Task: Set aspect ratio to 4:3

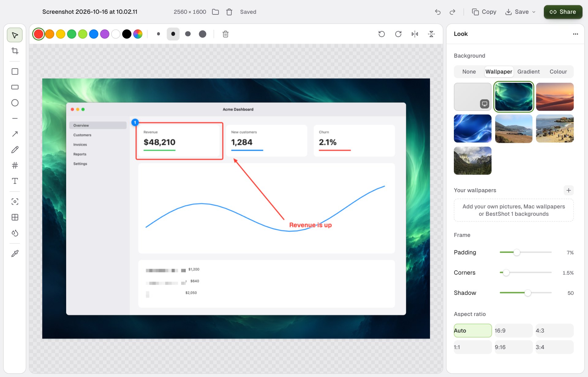Action: coord(555,331)
